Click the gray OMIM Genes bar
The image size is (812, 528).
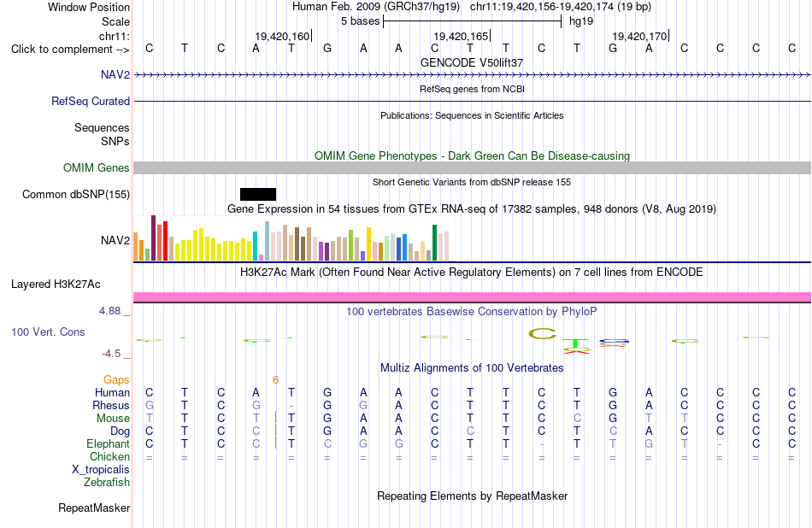click(473, 167)
